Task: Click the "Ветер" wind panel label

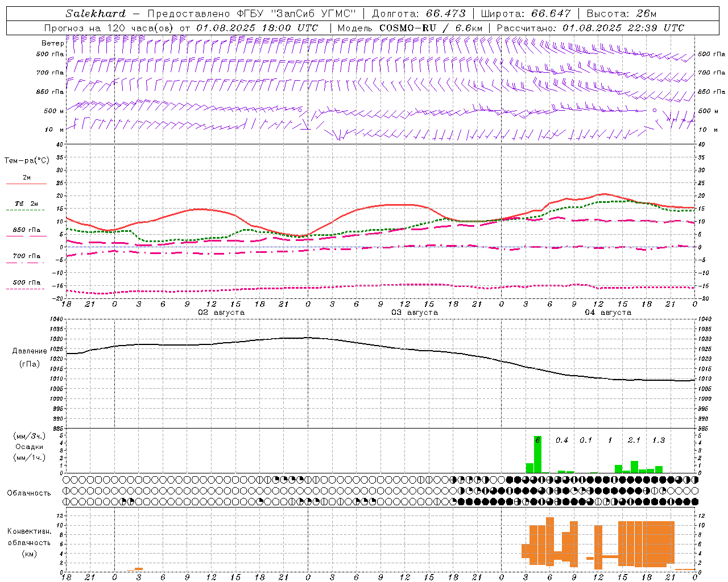Action: pos(52,43)
